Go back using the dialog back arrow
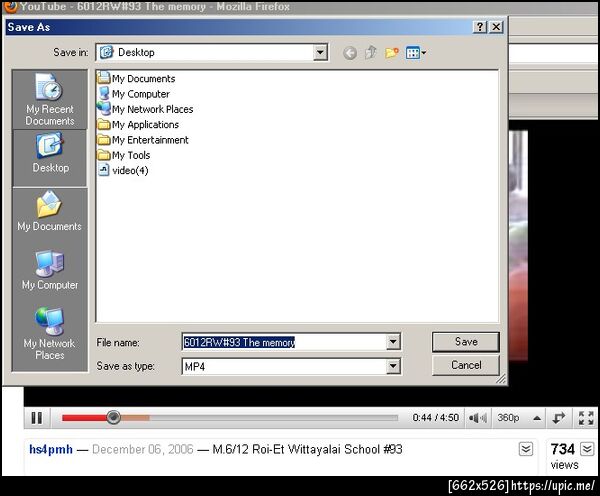 coord(350,53)
